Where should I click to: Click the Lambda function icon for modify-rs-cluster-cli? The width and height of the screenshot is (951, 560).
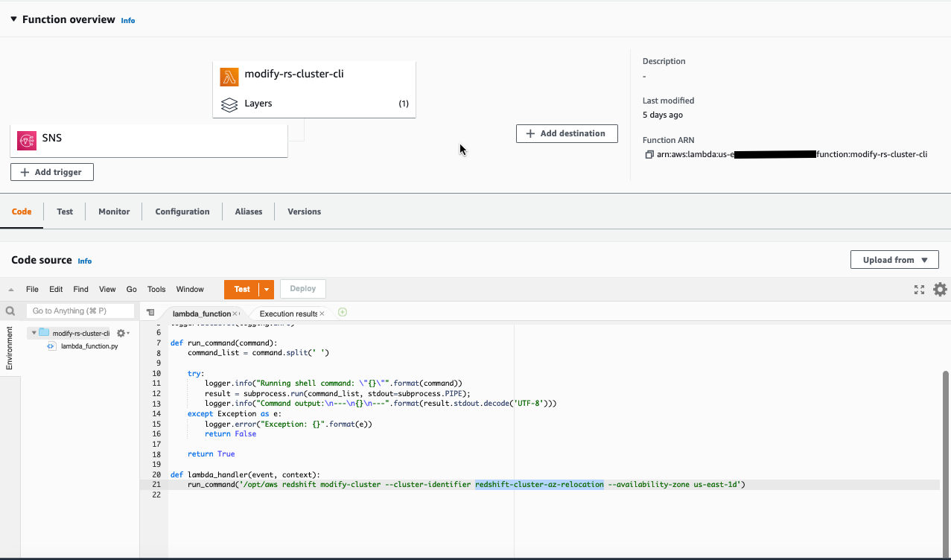[229, 76]
